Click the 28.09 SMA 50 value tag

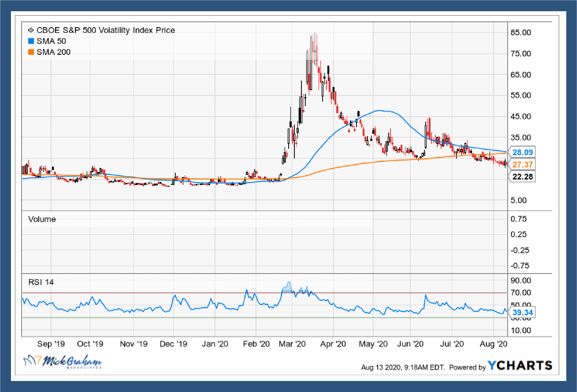[522, 152]
